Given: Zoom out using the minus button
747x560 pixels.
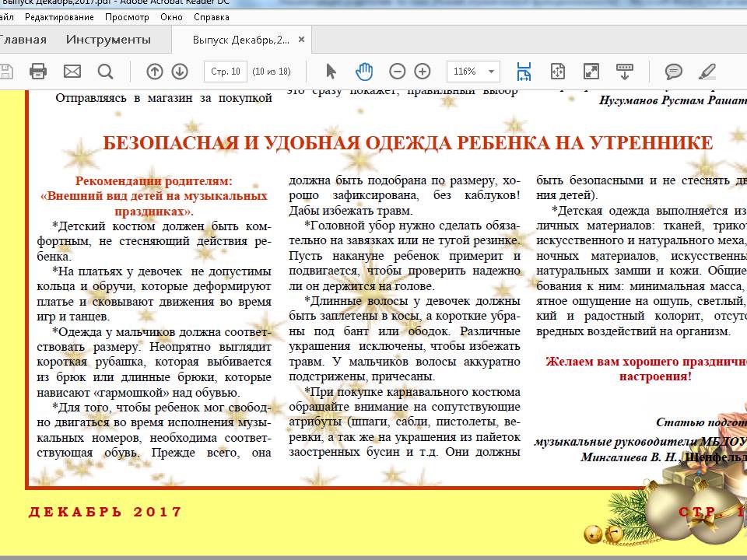Looking at the screenshot, I should coord(398,72).
